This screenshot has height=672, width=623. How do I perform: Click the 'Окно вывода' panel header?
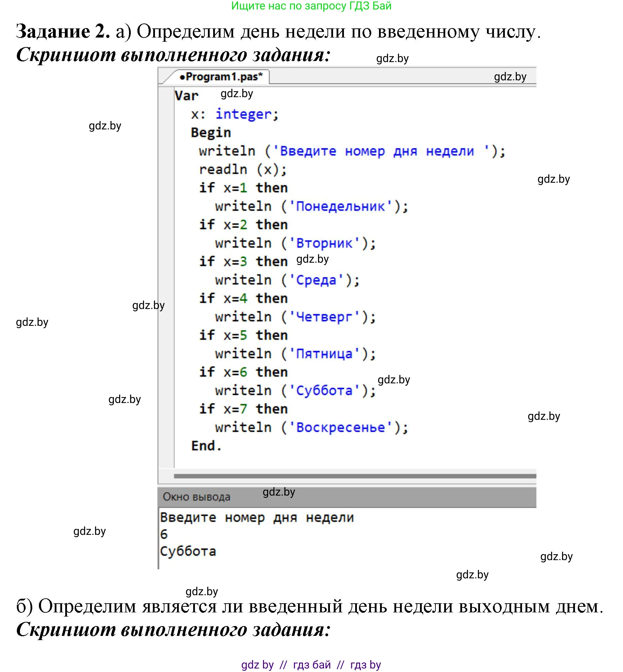347,497
